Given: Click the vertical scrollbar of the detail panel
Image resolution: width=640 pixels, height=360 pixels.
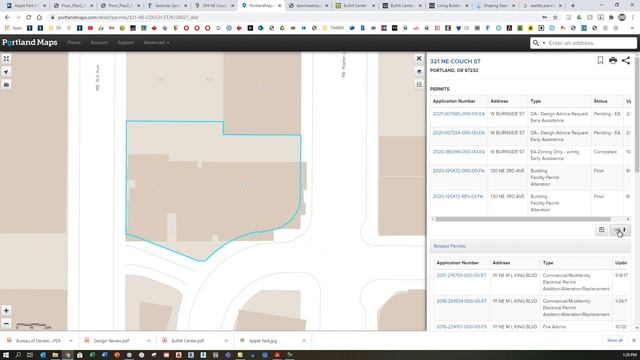Looking at the screenshot, I should point(637,114).
